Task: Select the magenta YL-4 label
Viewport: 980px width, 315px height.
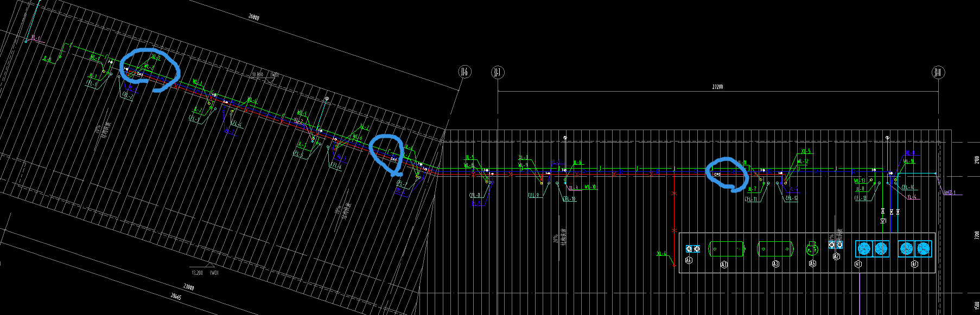Action: click(912, 197)
